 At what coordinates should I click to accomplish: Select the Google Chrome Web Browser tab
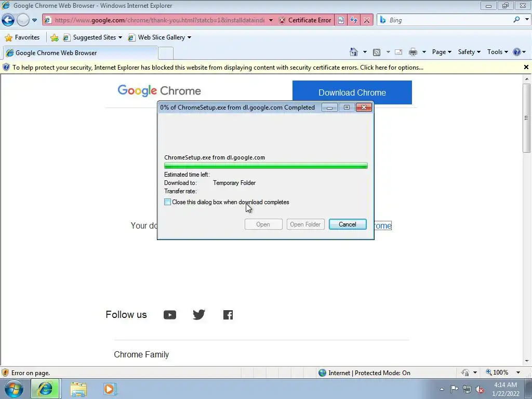80,53
